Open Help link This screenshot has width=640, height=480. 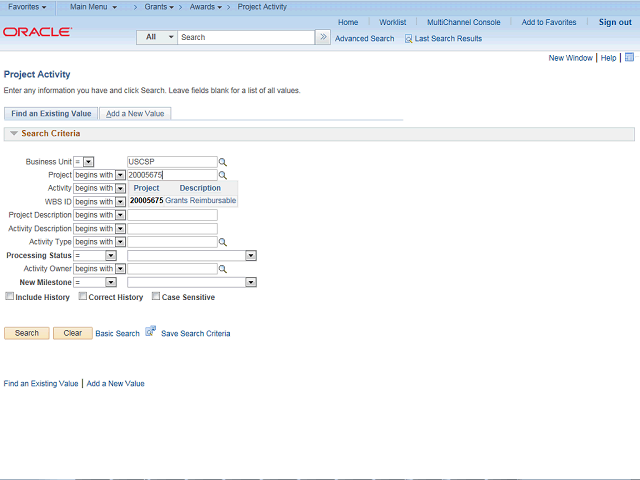pyautogui.click(x=608, y=58)
